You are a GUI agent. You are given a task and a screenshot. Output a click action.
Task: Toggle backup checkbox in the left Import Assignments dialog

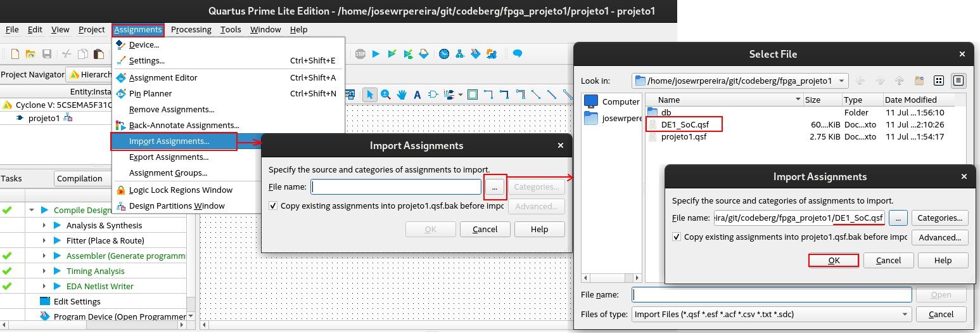coord(273,206)
